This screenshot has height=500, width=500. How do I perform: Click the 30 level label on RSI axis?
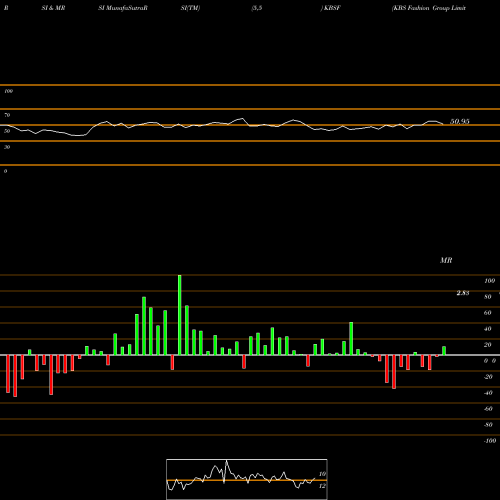click(x=7, y=147)
